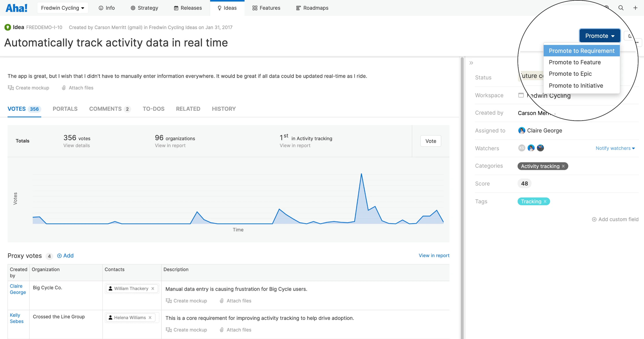
Task: Remove the Tracking tag
Action: pos(545,201)
